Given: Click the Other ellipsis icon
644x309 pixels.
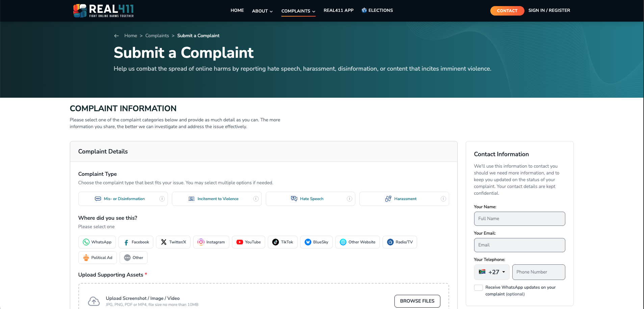Looking at the screenshot, I should (x=127, y=258).
